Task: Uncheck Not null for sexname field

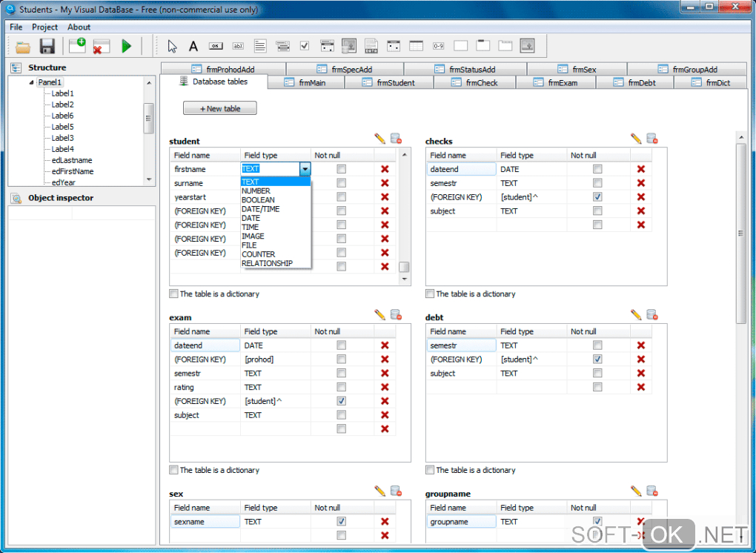Action: [x=341, y=522]
